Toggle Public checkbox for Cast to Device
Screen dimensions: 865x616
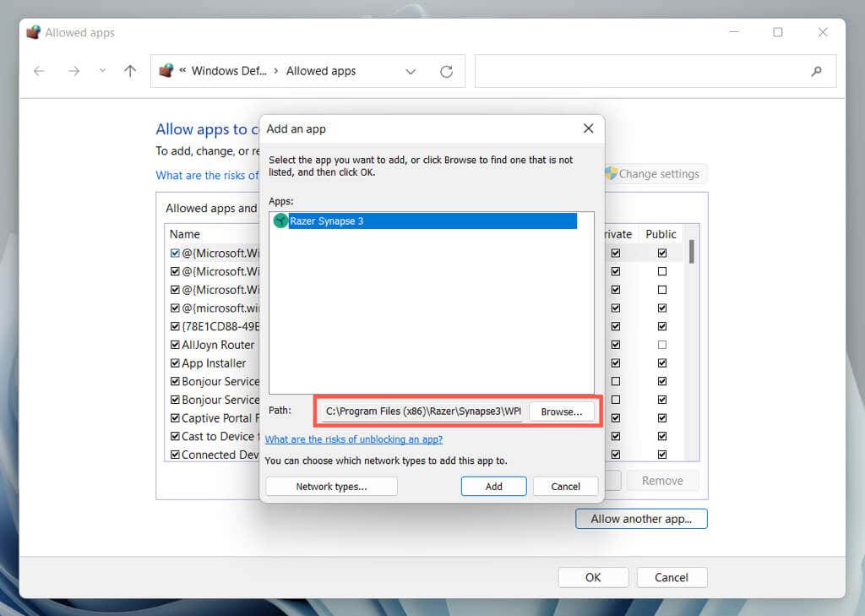click(x=662, y=436)
